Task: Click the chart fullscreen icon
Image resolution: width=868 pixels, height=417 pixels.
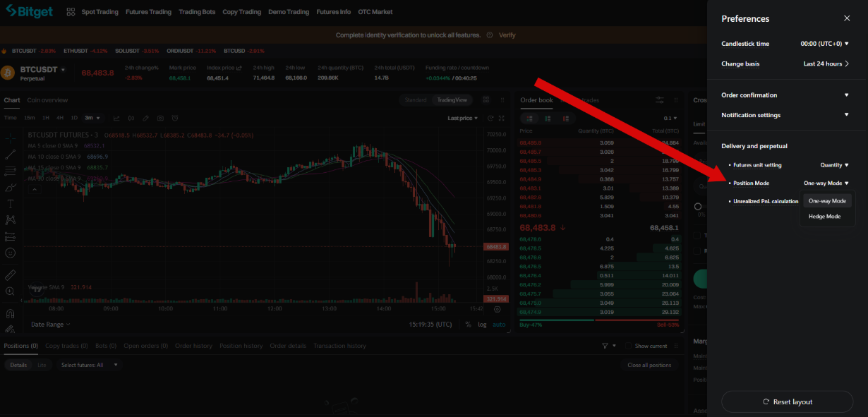Action: click(x=501, y=118)
